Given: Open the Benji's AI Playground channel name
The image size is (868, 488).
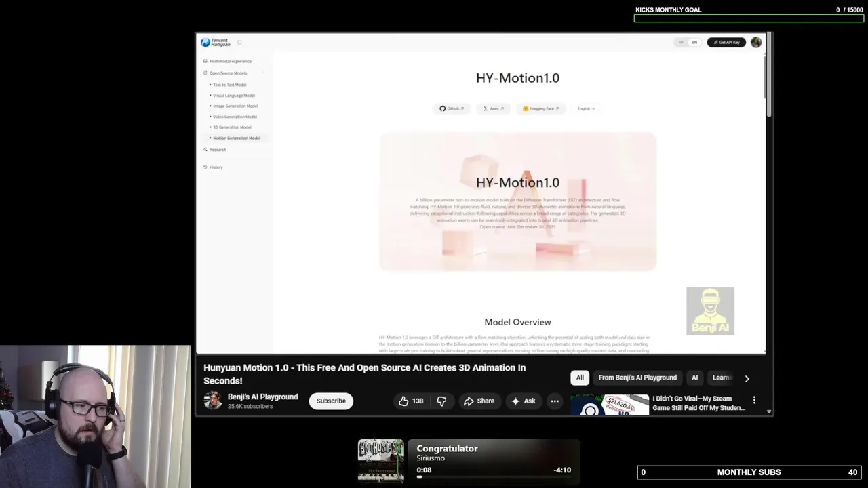Looking at the screenshot, I should coord(262,396).
